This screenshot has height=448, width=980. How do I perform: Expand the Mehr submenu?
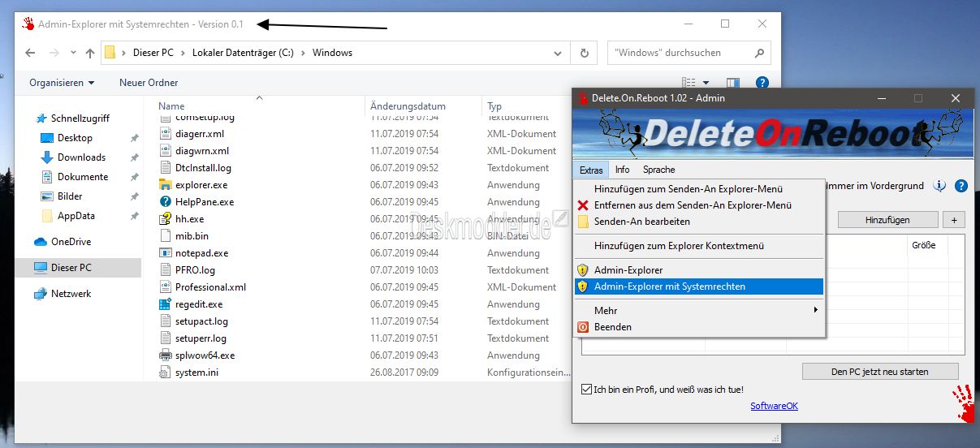pos(699,311)
